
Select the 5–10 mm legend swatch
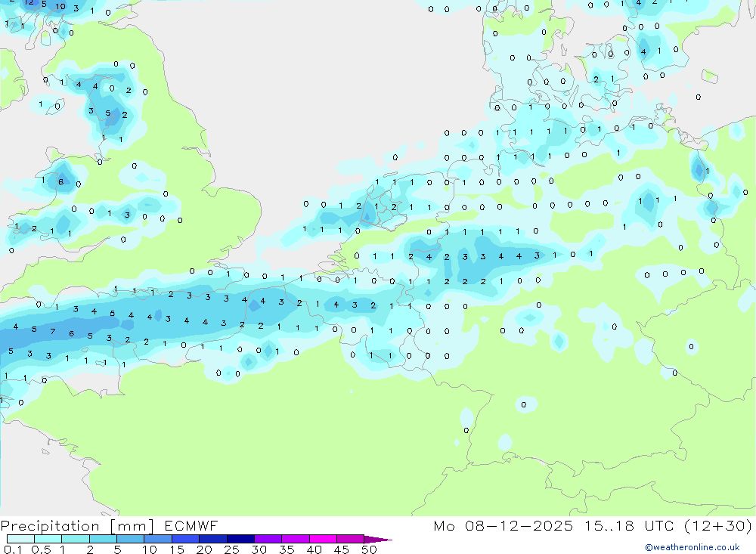click(x=131, y=539)
